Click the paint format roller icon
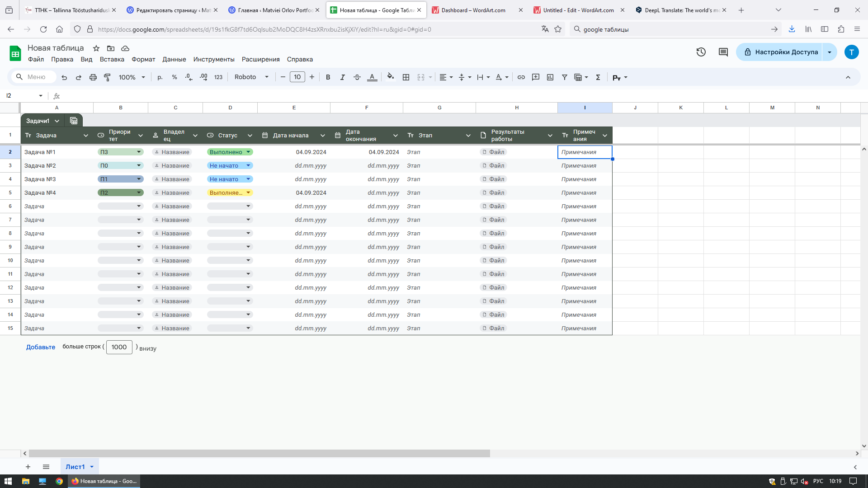Screen dimensions: 868x488 (x=107, y=77)
